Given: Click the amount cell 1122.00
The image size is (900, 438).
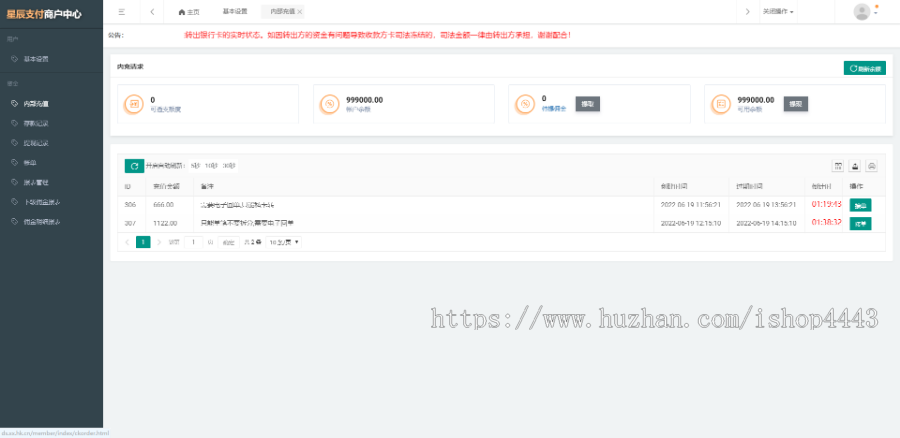Looking at the screenshot, I should tap(165, 223).
